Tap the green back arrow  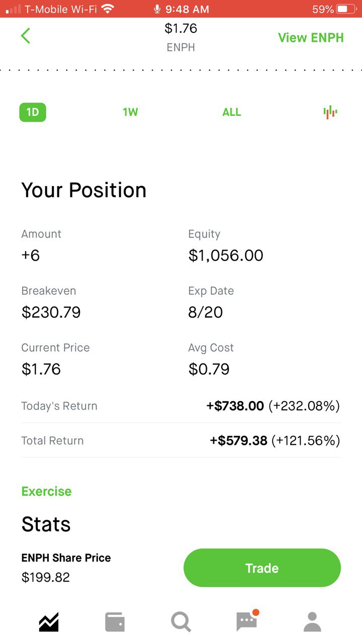click(x=26, y=36)
